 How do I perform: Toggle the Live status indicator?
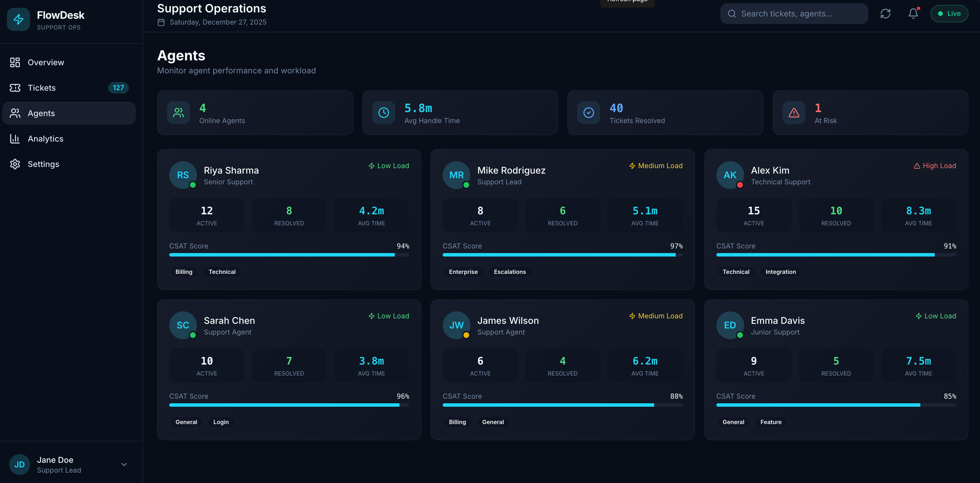pos(949,14)
